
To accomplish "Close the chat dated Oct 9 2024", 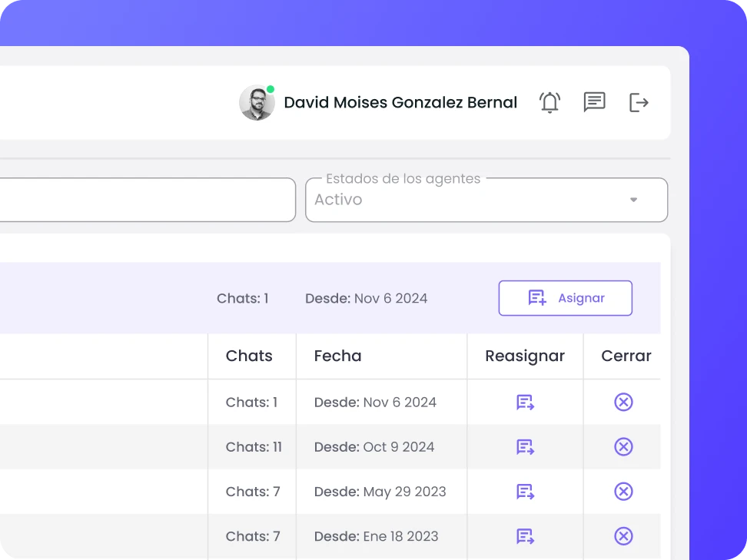I will click(x=623, y=446).
